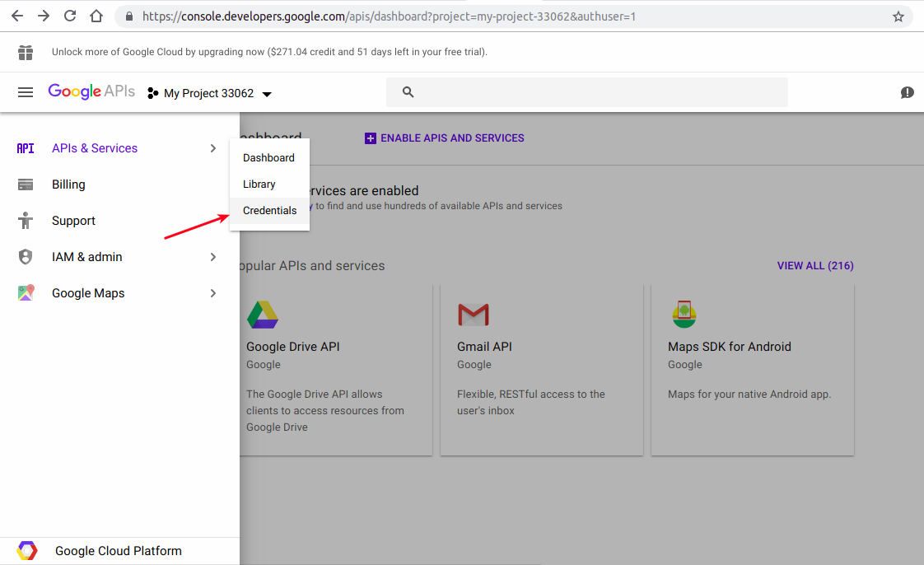This screenshot has width=924, height=565.
Task: Open the feedback notification icon
Action: click(907, 92)
